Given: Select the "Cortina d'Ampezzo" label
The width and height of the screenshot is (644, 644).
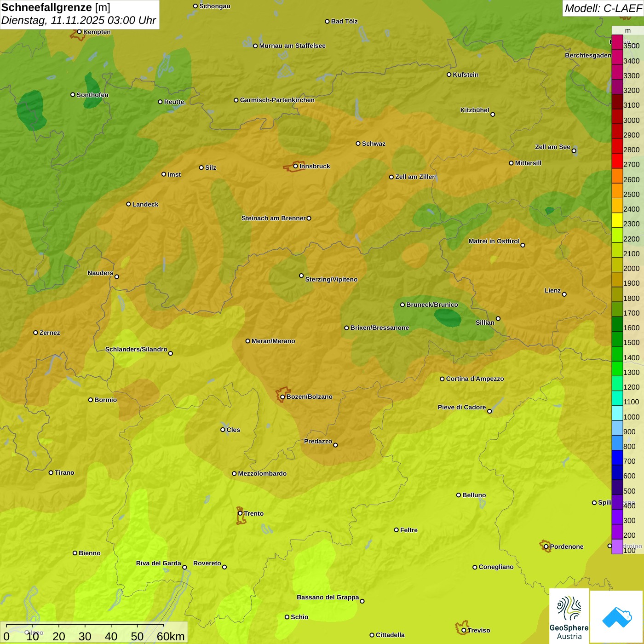Looking at the screenshot, I should tap(475, 379).
